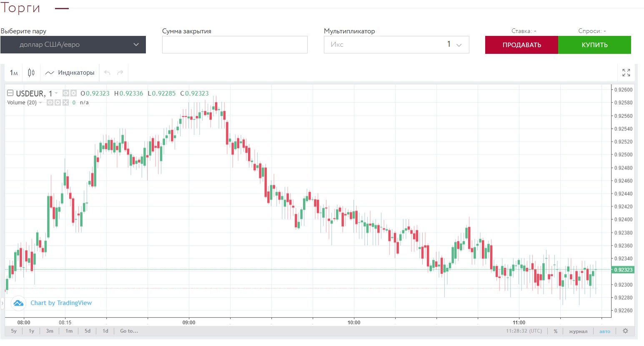Toggle chart fullscreen mode icon
The image size is (644, 346).
(x=626, y=73)
